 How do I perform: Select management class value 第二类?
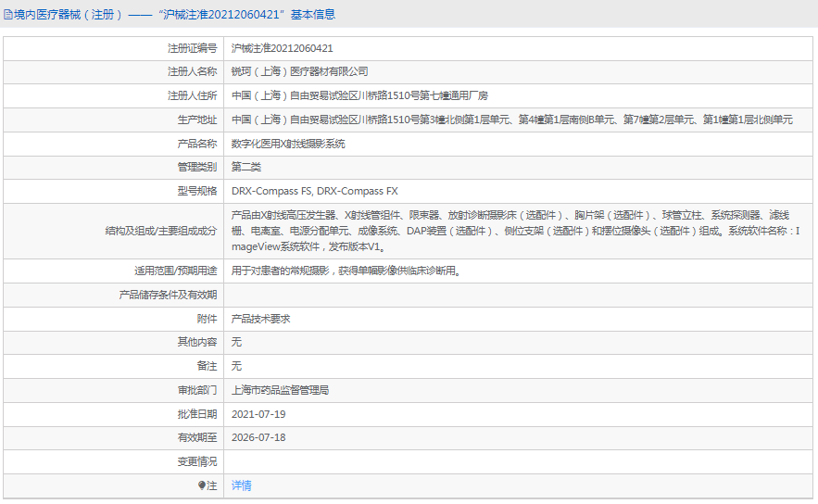pos(246,168)
